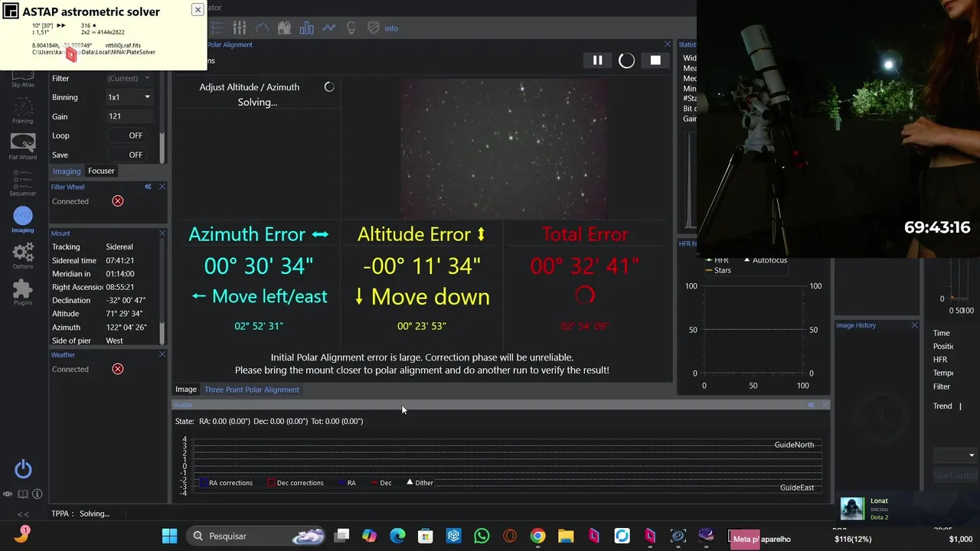Click the Info toolbar item
The width and height of the screenshot is (980, 551).
pyautogui.click(x=391, y=28)
